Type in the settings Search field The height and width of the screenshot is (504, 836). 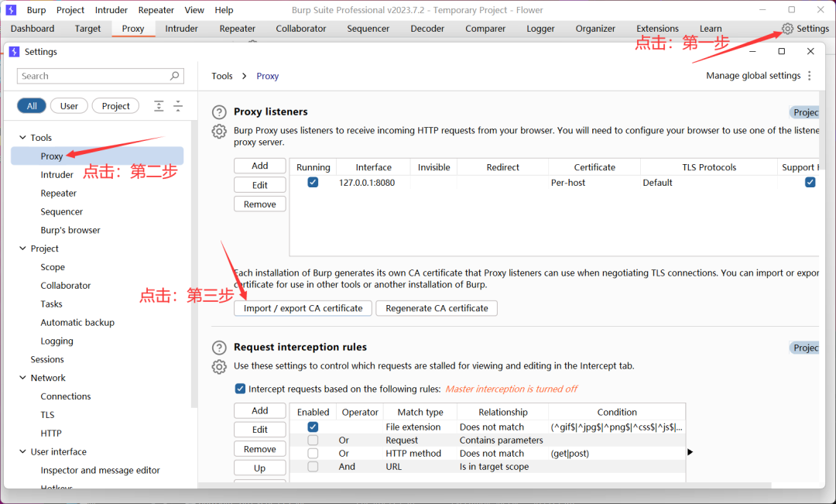tap(93, 76)
